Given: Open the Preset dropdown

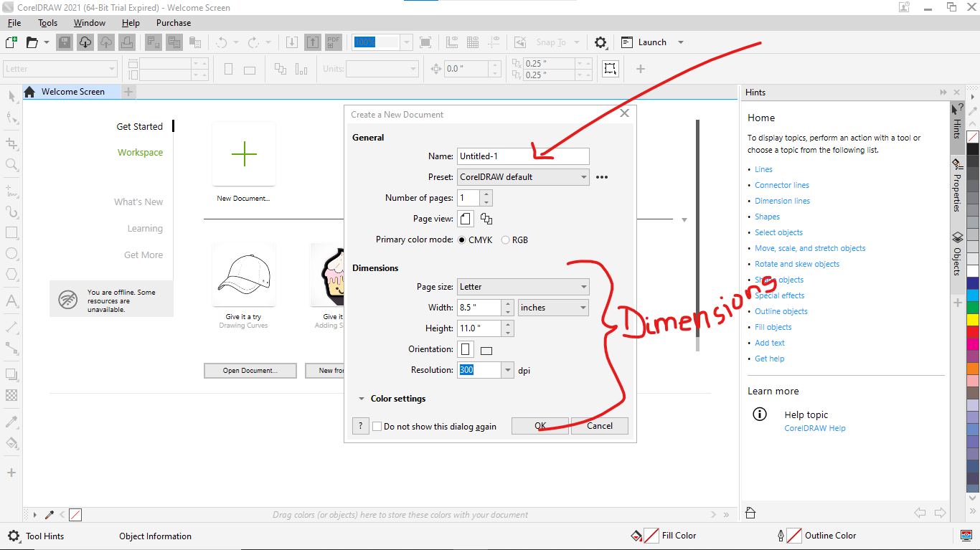Looking at the screenshot, I should click(523, 176).
